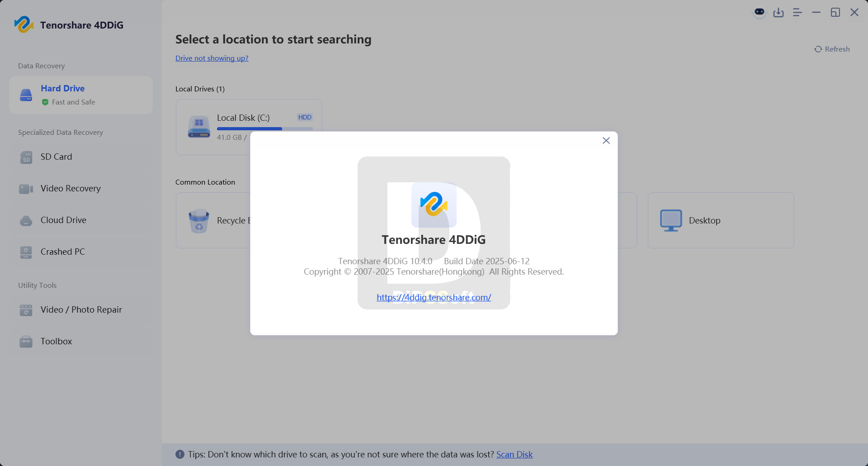Image resolution: width=868 pixels, height=466 pixels.
Task: Click the Local Drives (1) heading
Action: point(200,89)
